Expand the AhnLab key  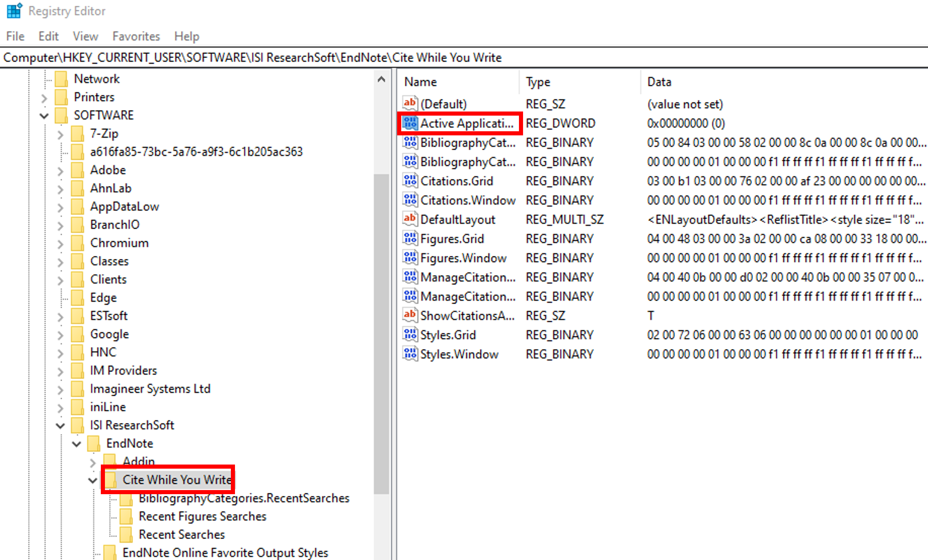pos(60,189)
